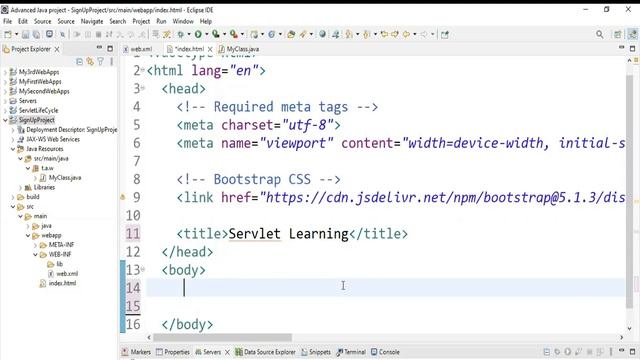The height and width of the screenshot is (360, 640).
Task: Click the Last Edit Location arrow icon
Action: [x=384, y=35]
